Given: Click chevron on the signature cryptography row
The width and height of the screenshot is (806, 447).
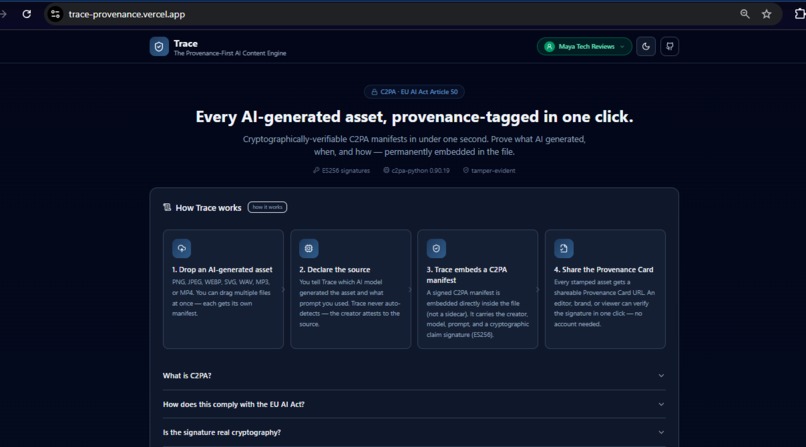Looking at the screenshot, I should 661,433.
